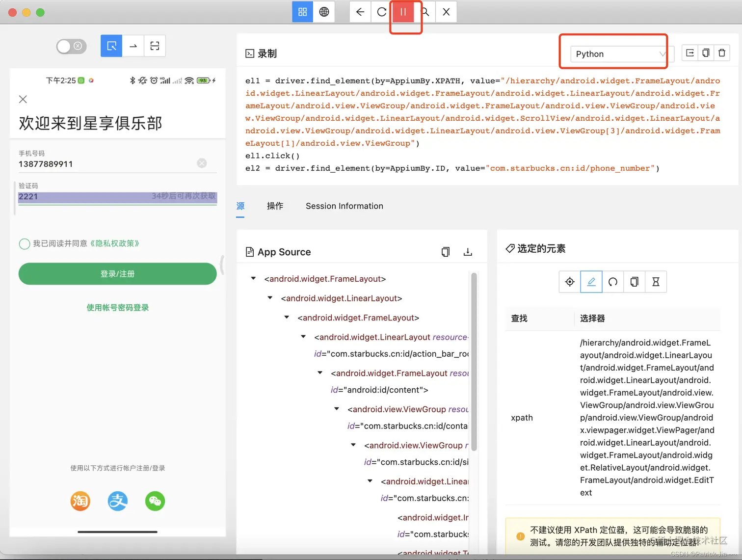
Task: Check the privacy policy agreement circle
Action: click(24, 244)
